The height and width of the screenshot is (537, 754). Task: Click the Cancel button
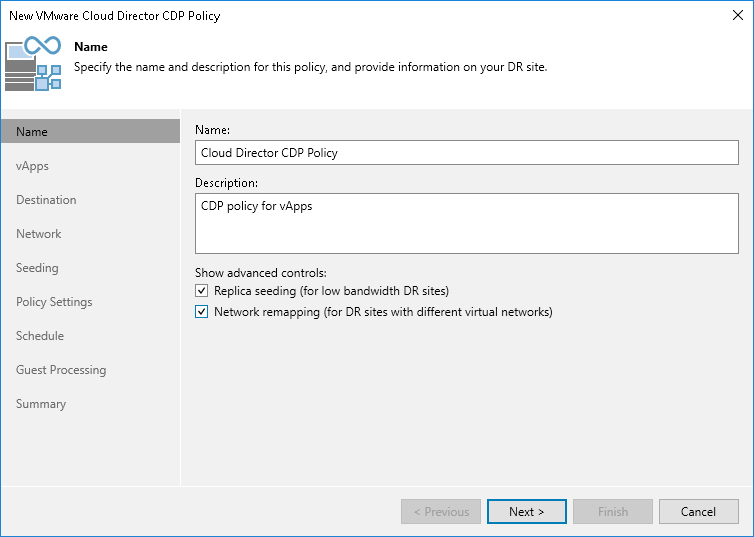(698, 512)
